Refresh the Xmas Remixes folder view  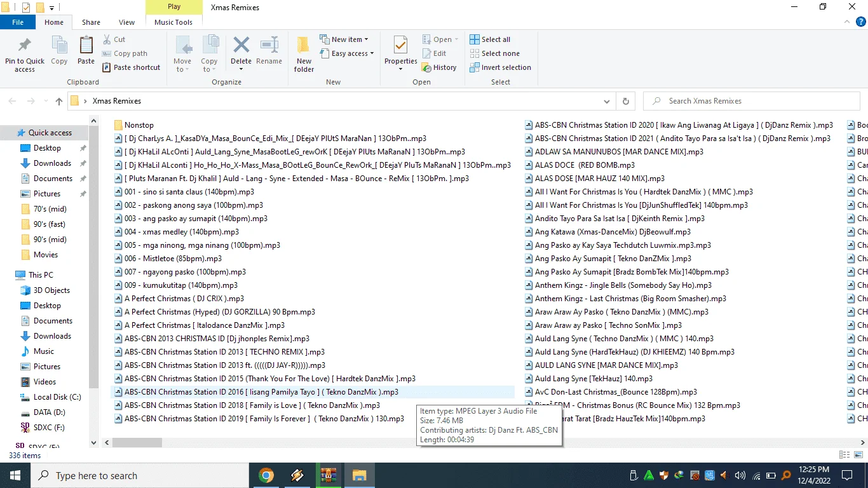coord(626,101)
